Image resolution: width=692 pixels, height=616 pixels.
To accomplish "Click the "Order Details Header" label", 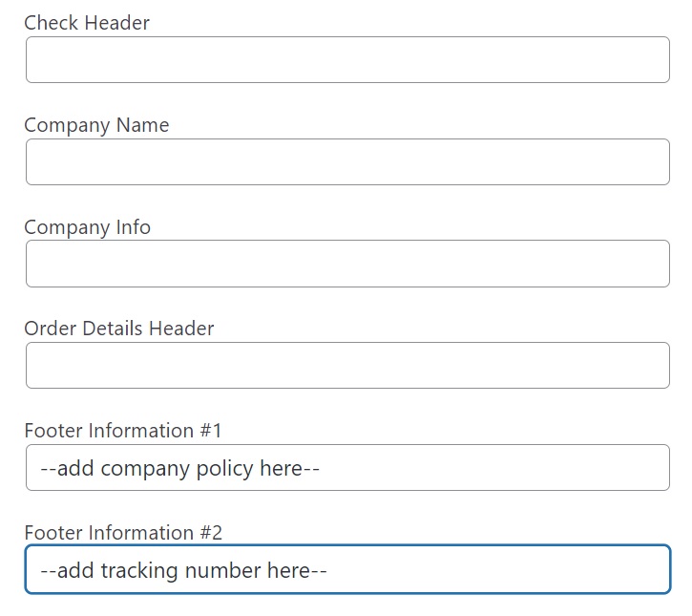I will (119, 329).
